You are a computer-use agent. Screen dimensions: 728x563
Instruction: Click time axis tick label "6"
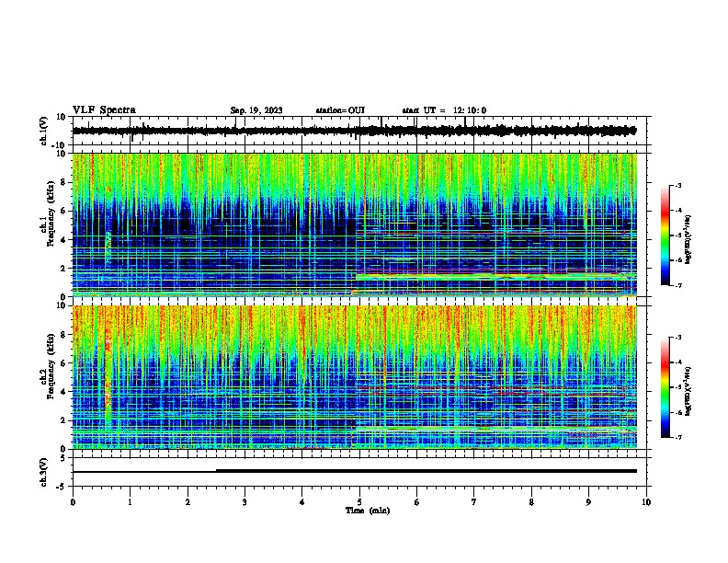click(x=417, y=502)
